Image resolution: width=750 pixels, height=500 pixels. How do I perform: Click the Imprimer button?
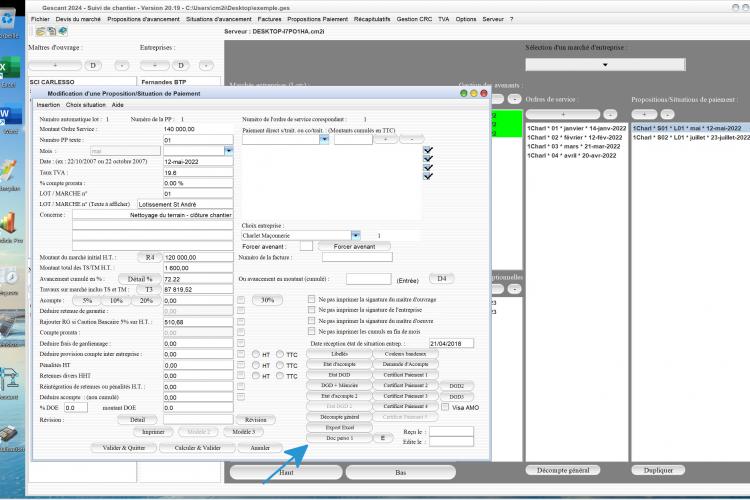click(x=153, y=432)
